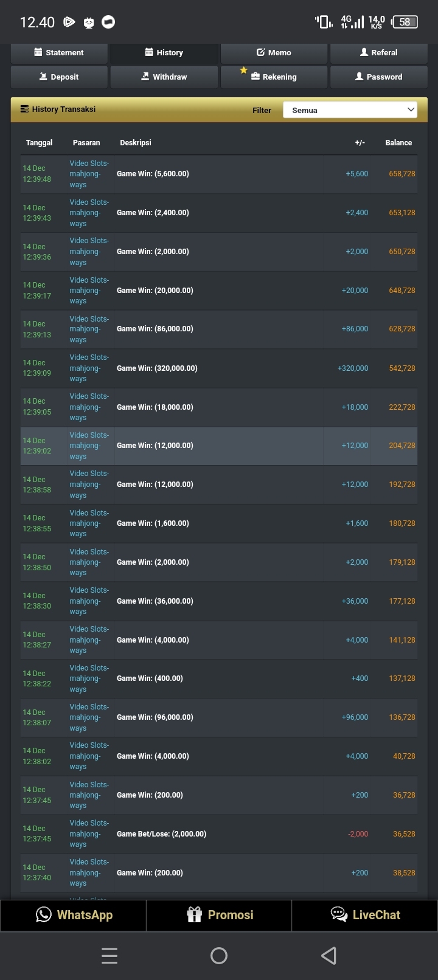The height and width of the screenshot is (980, 438).
Task: Tap the gold star on Rekening
Action: coord(243,71)
